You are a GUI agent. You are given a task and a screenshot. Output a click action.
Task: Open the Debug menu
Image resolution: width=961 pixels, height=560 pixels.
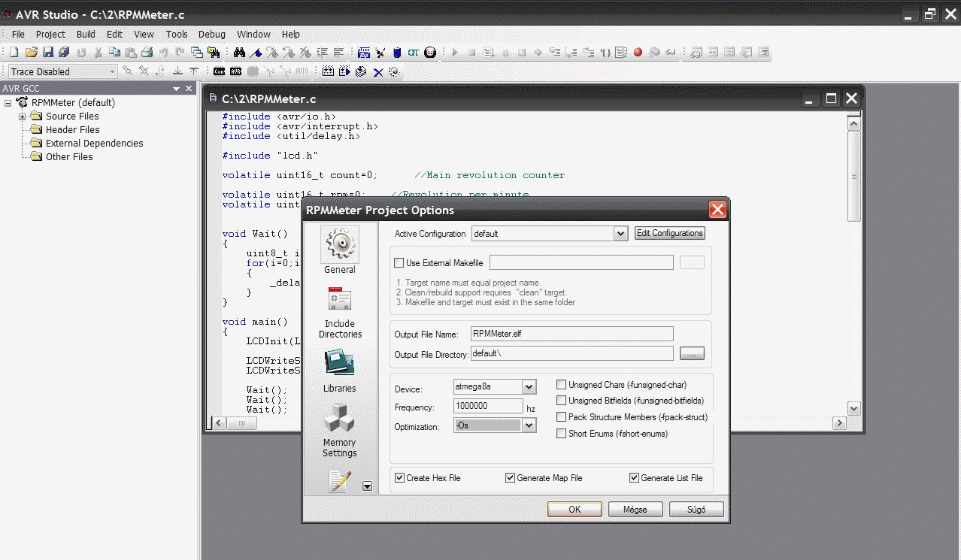[x=212, y=34]
